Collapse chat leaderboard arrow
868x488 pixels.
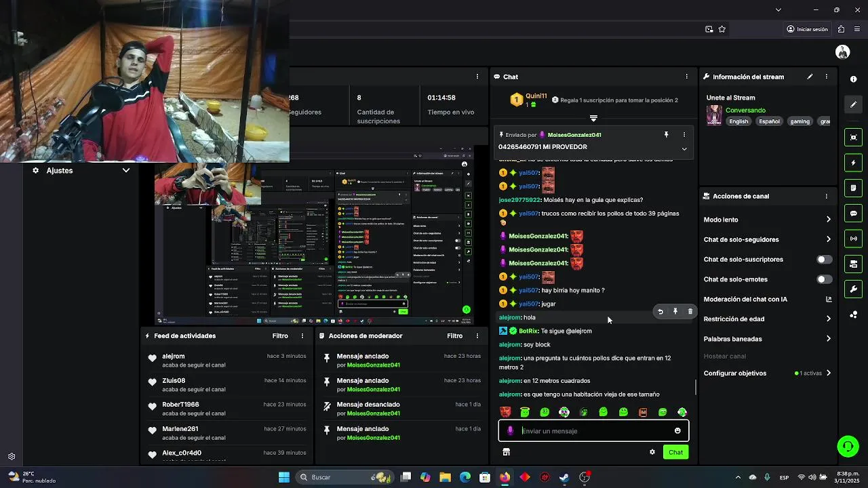coord(593,119)
